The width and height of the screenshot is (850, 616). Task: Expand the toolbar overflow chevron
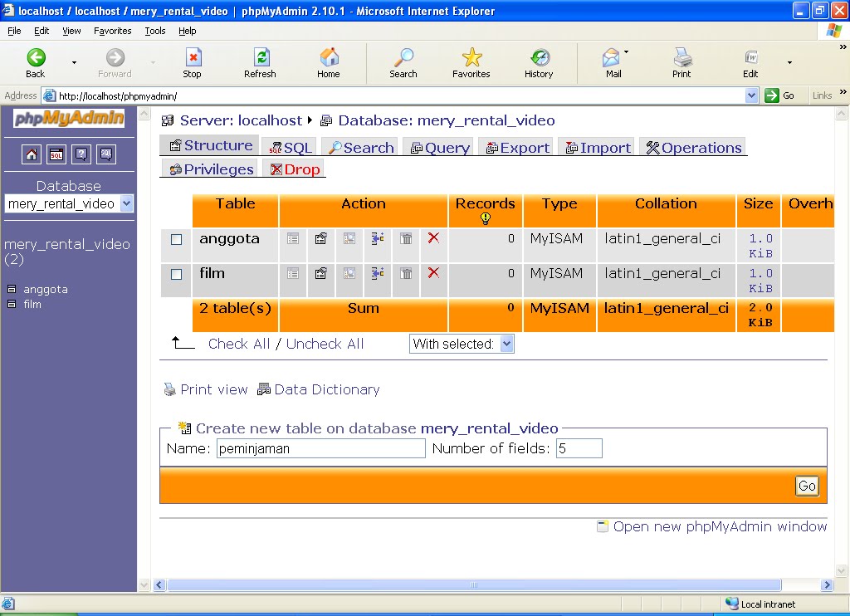(x=843, y=47)
